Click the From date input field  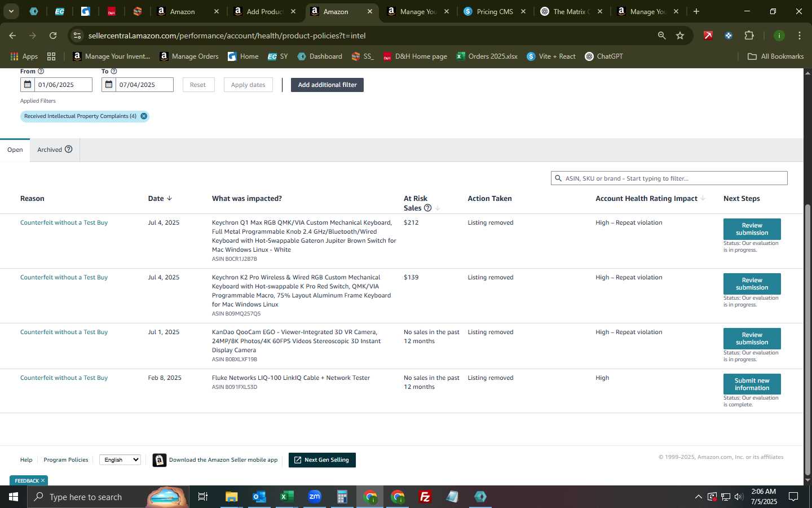pyautogui.click(x=63, y=85)
